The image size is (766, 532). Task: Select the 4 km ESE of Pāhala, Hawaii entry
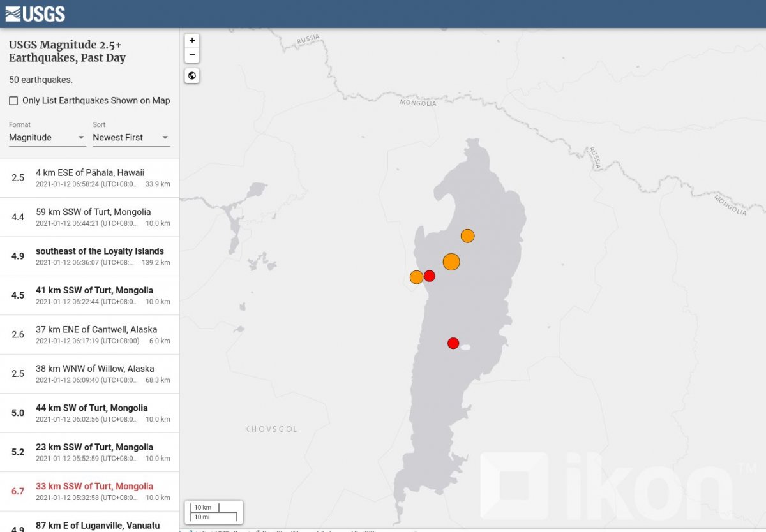click(x=89, y=178)
